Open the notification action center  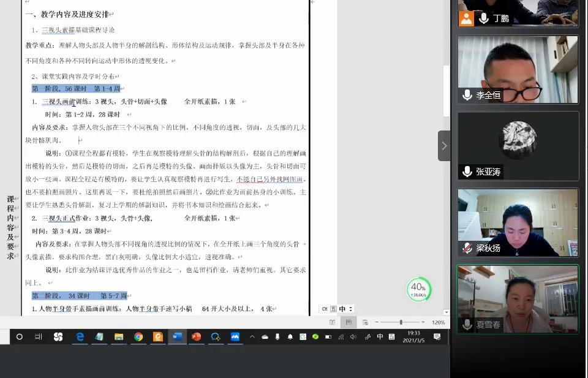(437, 336)
